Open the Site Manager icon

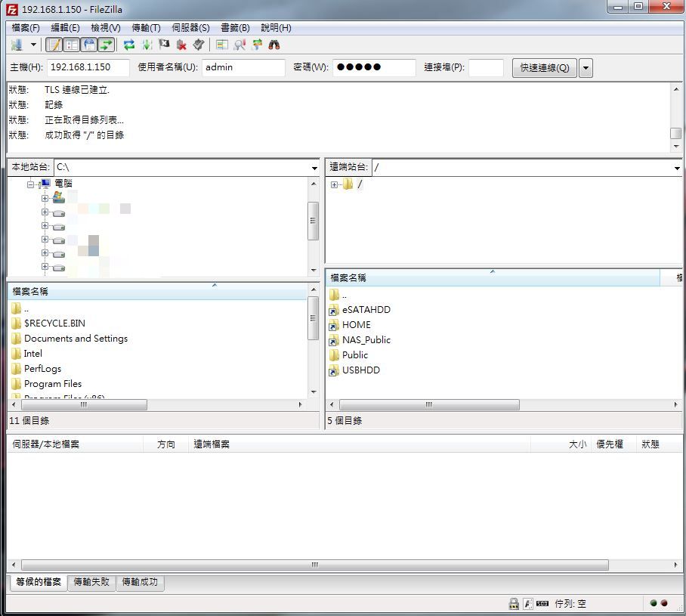(17, 45)
